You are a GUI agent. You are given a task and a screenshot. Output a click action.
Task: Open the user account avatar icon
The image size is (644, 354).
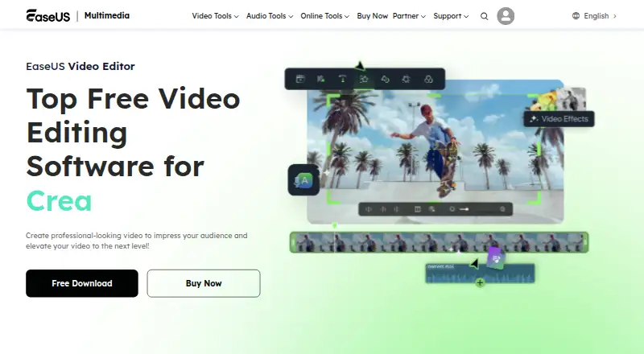tap(506, 16)
